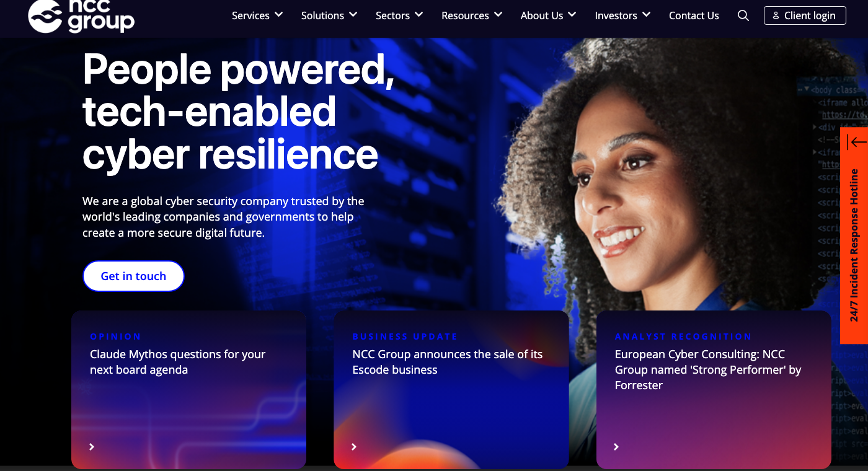Expand the Solutions dropdown menu
Image resolution: width=868 pixels, height=471 pixels.
tap(329, 15)
